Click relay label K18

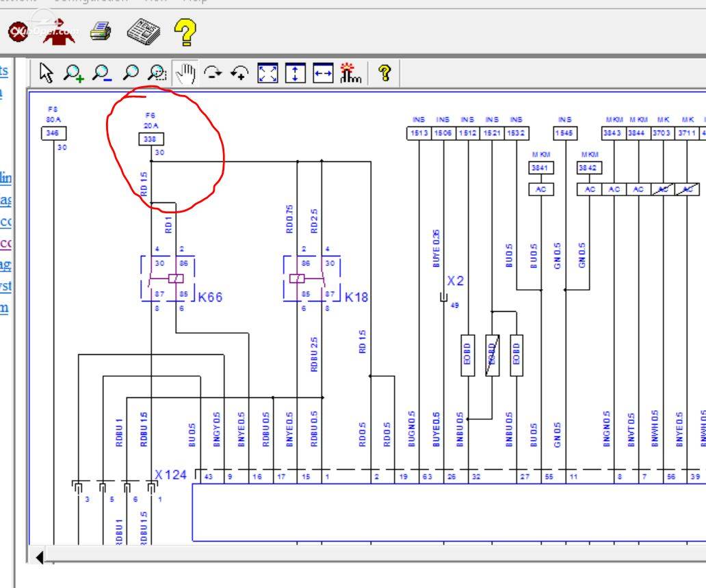356,297
